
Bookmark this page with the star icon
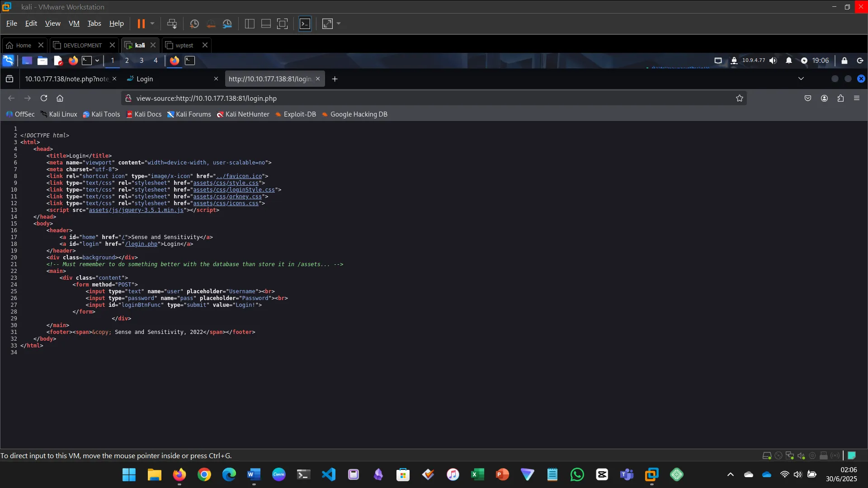(740, 98)
